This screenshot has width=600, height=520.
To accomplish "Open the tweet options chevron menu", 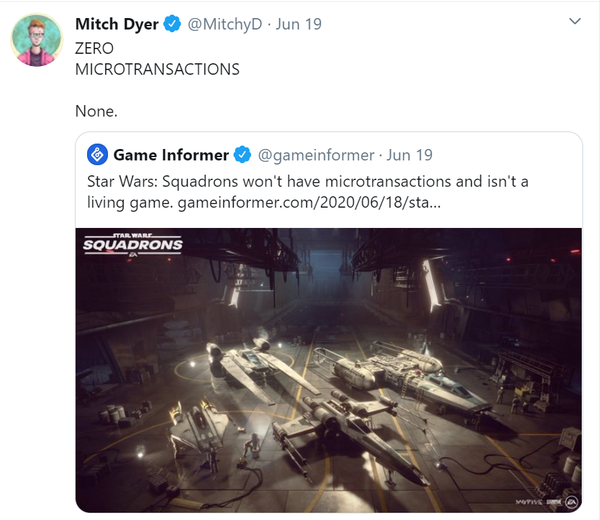I will coord(575,21).
